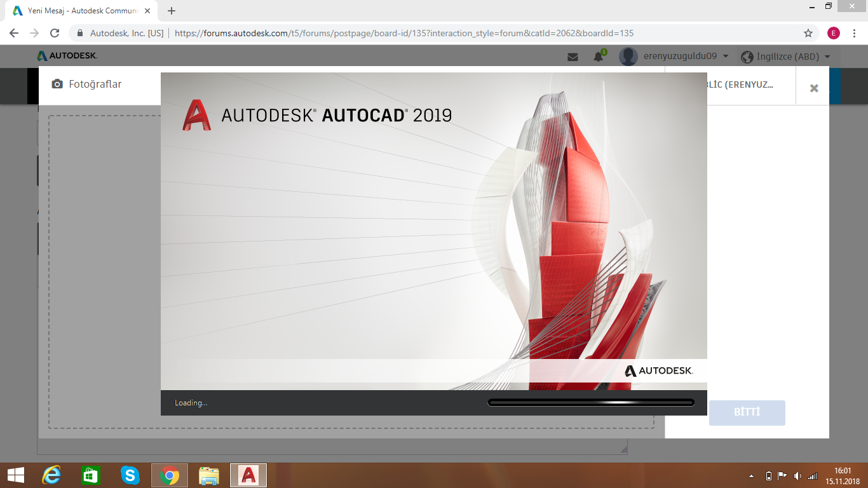This screenshot has height=488, width=868.
Task: Click the message box resize grip
Action: pos(623,450)
